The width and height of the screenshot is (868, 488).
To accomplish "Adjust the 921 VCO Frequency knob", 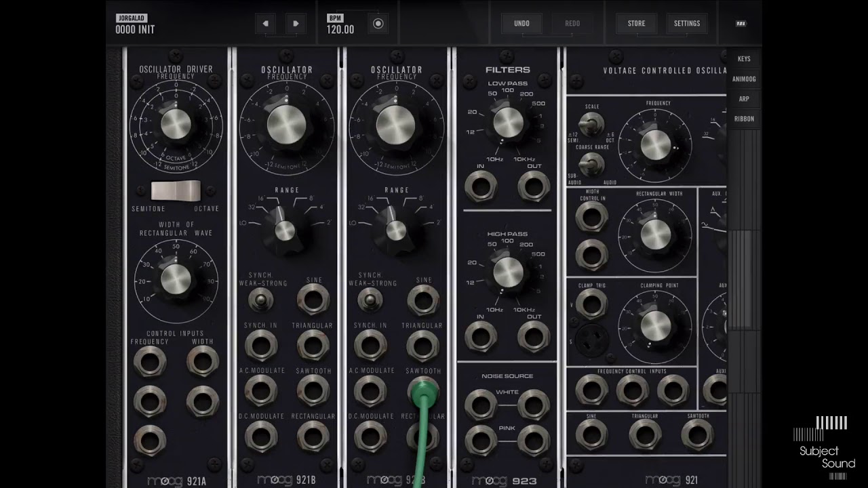I will coord(656,144).
